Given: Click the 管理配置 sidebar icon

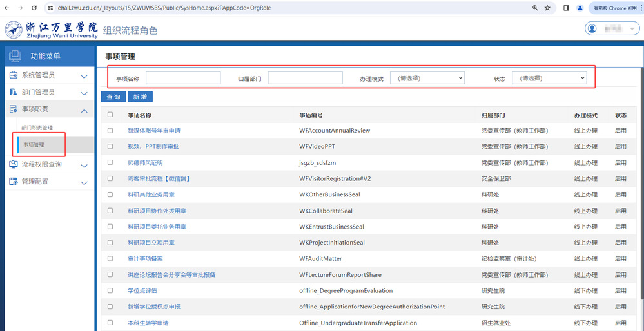Looking at the screenshot, I should tap(13, 182).
